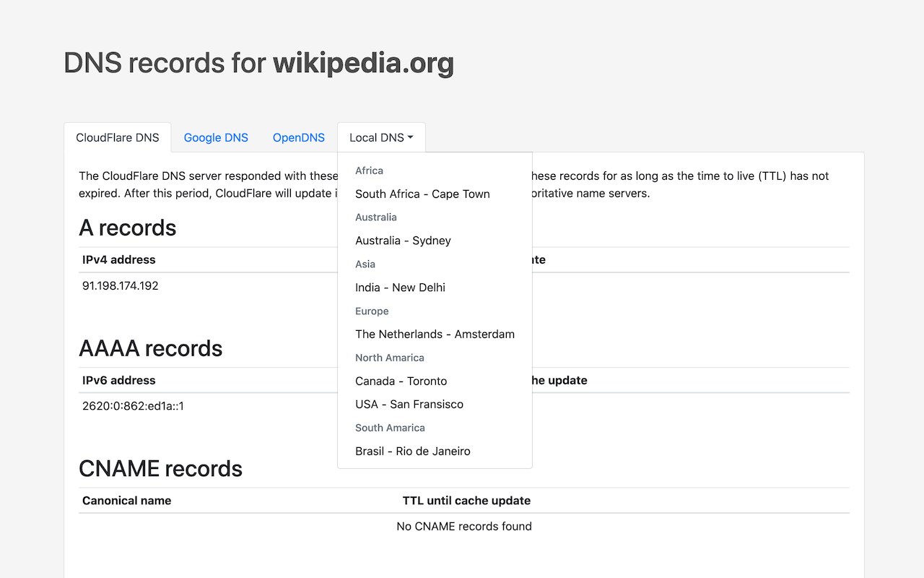The image size is (924, 578).
Task: Choose Brasil - Rio de Janeiro
Action: (412, 451)
